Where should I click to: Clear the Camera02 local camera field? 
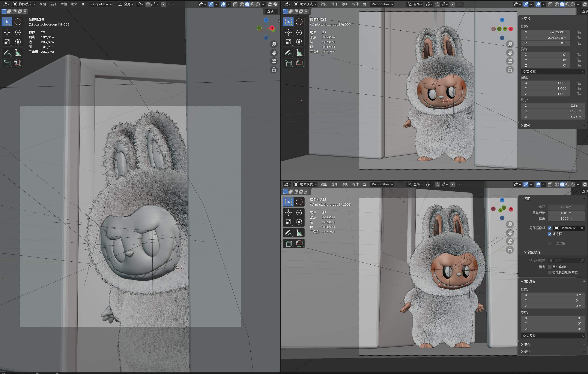(x=582, y=228)
